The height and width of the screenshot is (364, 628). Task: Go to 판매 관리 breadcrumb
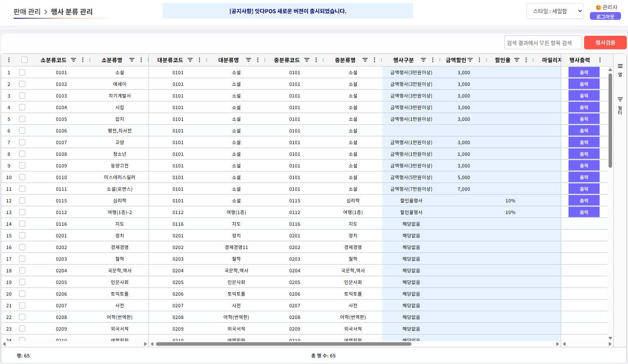tap(27, 12)
